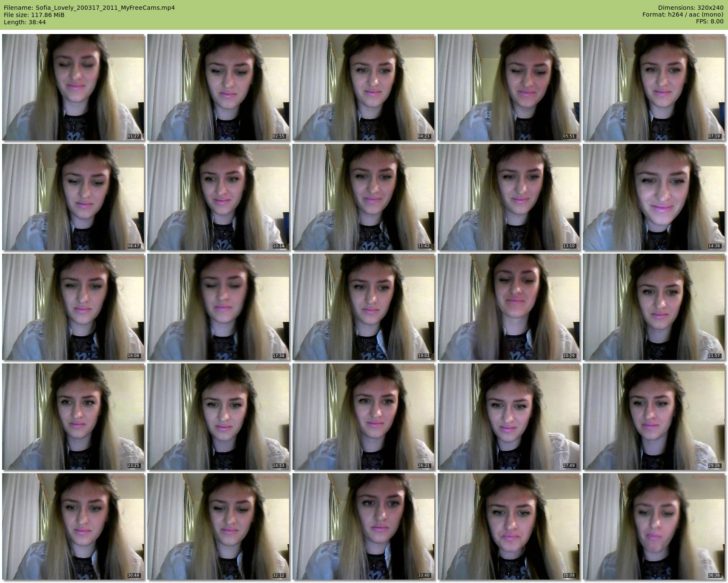Select the 'Length: 38:44' text
The height and width of the screenshot is (583, 728).
25,22
